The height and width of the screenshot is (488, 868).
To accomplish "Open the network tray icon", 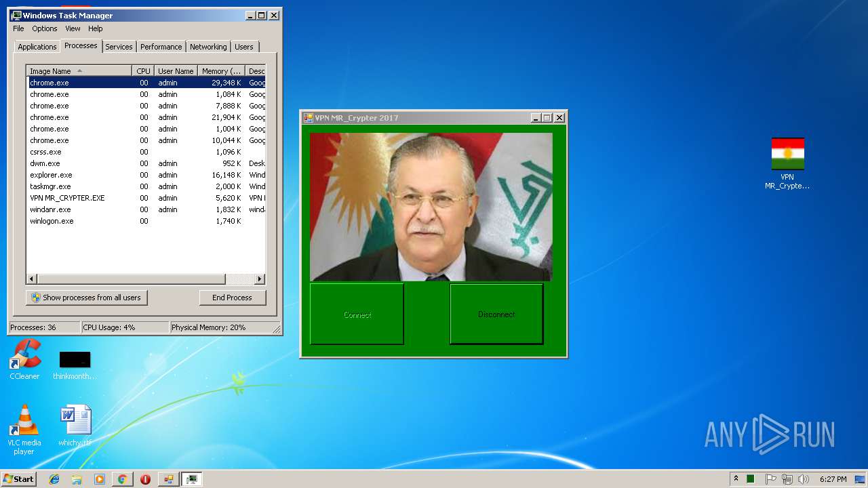I will coord(787,479).
